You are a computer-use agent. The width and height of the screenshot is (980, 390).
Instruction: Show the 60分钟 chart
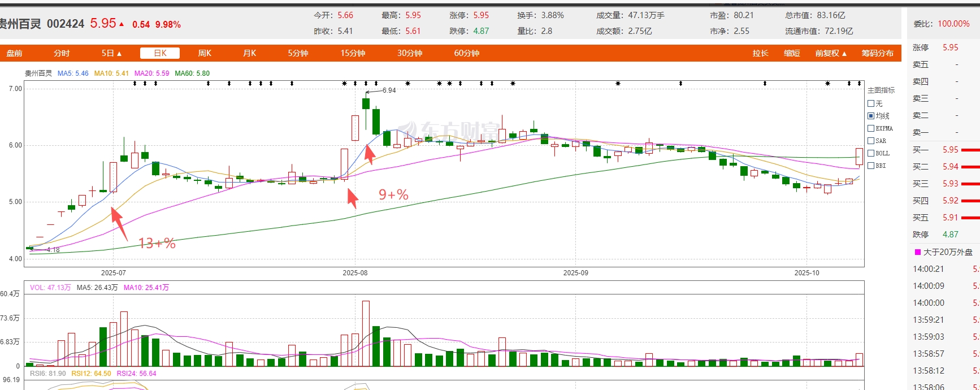point(466,53)
